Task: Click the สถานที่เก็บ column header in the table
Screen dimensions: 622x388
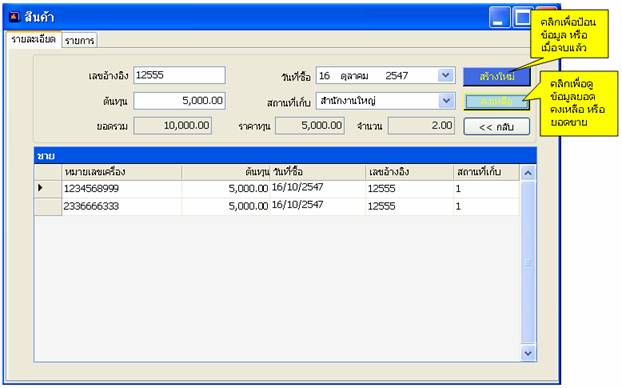Action: 486,172
